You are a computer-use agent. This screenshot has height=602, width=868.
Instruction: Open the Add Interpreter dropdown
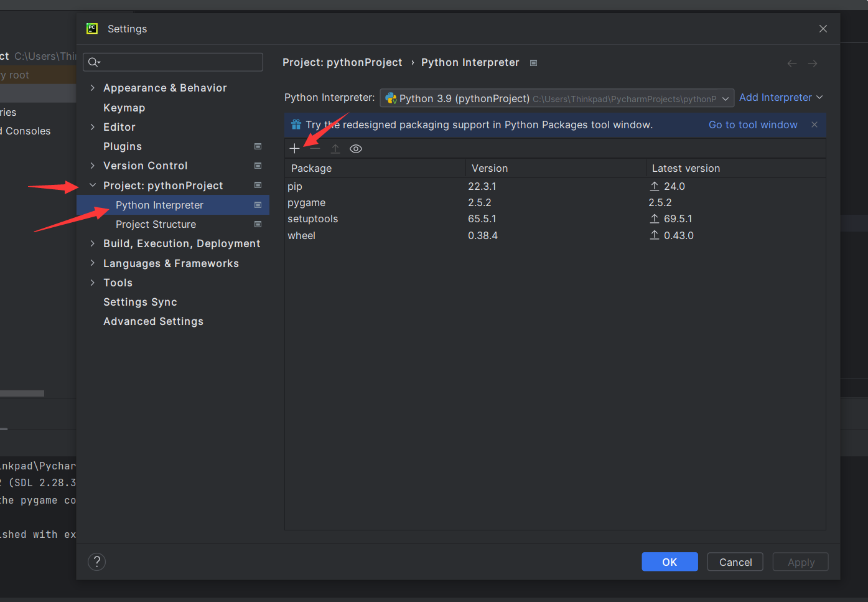pyautogui.click(x=781, y=97)
